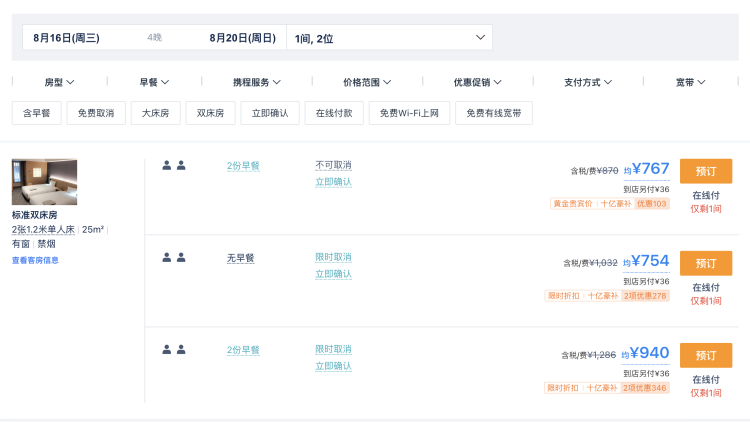Toggle the 含早餐 filter chip
This screenshot has width=750, height=422.
(36, 113)
